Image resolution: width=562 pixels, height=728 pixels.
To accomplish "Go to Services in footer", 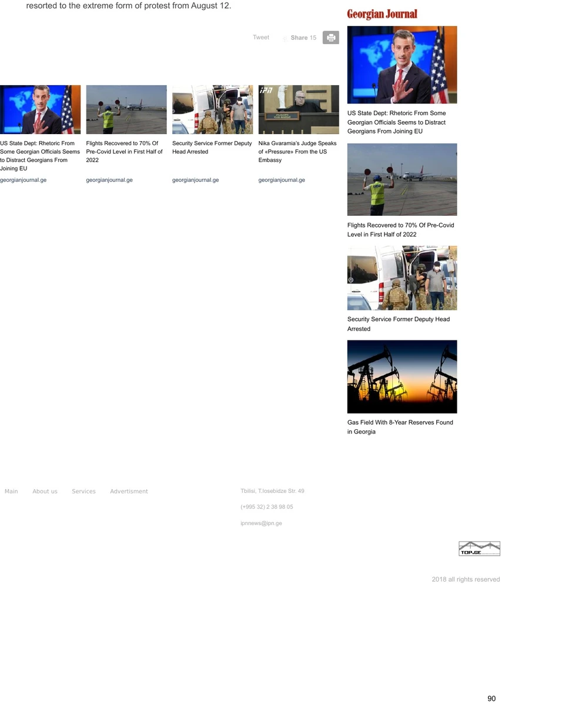I will [x=83, y=492].
